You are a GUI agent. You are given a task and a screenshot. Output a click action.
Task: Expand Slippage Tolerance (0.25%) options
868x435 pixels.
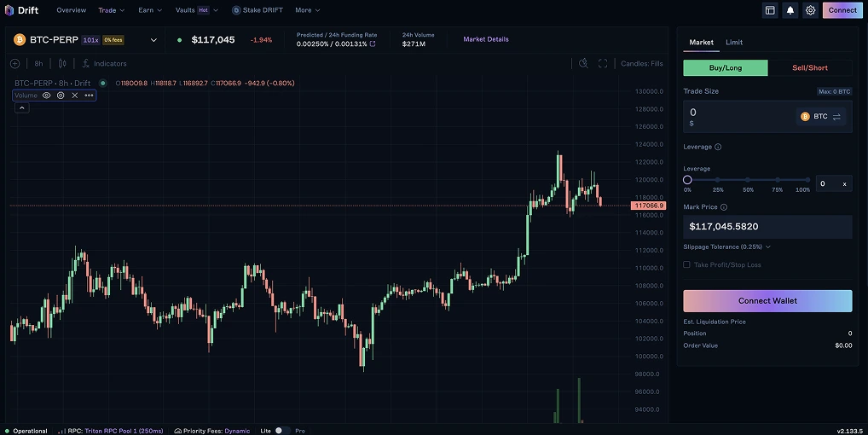click(x=726, y=246)
